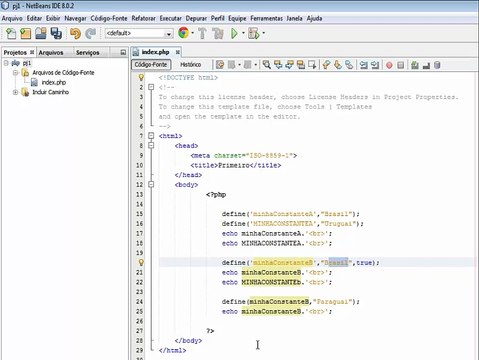Click on the title text 'Primeiro' on line 10
The image size is (479, 360).
234,165
